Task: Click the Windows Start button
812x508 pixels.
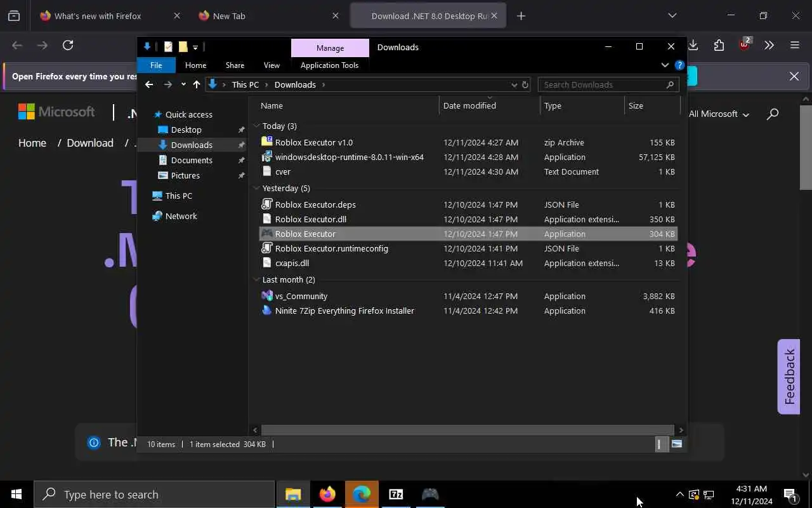Action: (x=16, y=494)
